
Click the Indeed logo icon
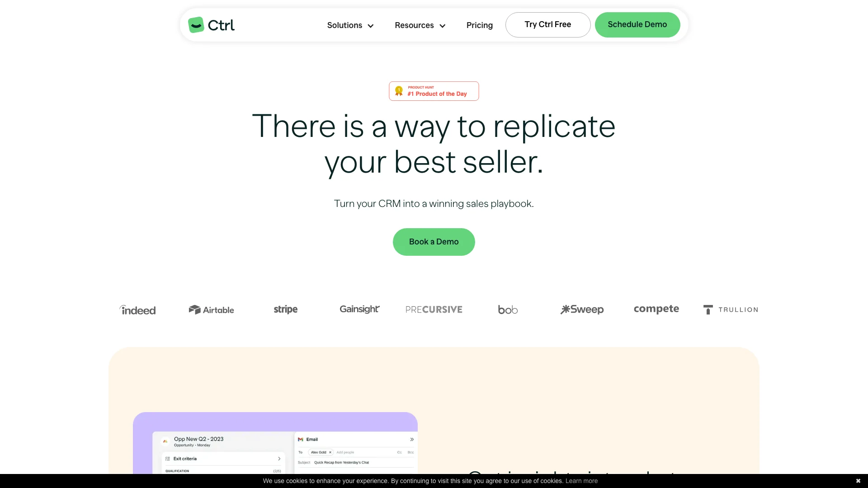[137, 308]
